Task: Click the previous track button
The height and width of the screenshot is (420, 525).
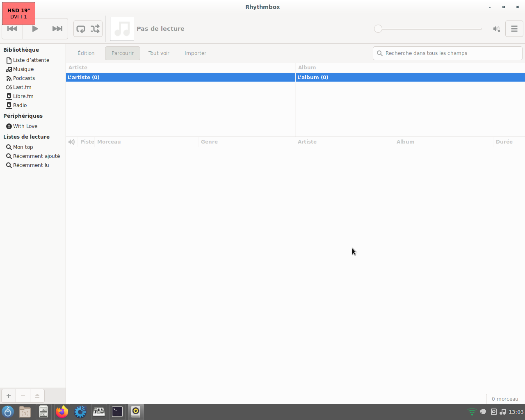Action: click(12, 29)
